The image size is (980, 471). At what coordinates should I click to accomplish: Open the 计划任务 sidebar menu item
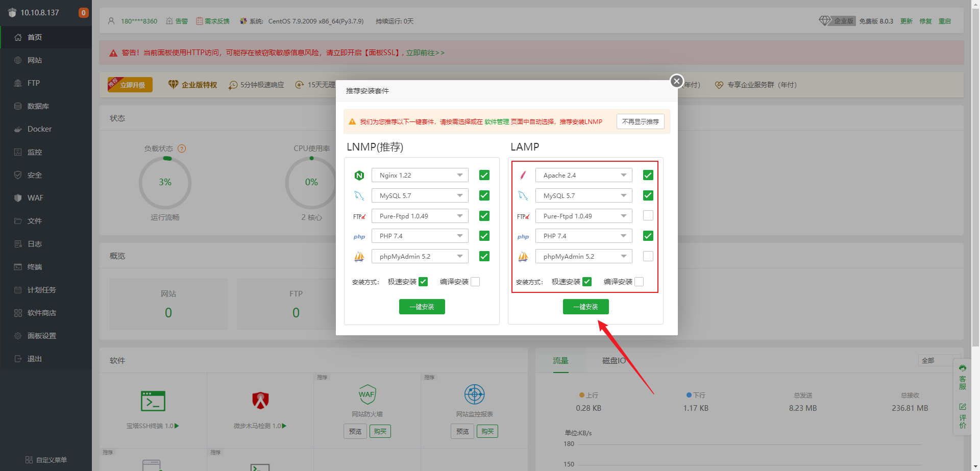[46, 290]
